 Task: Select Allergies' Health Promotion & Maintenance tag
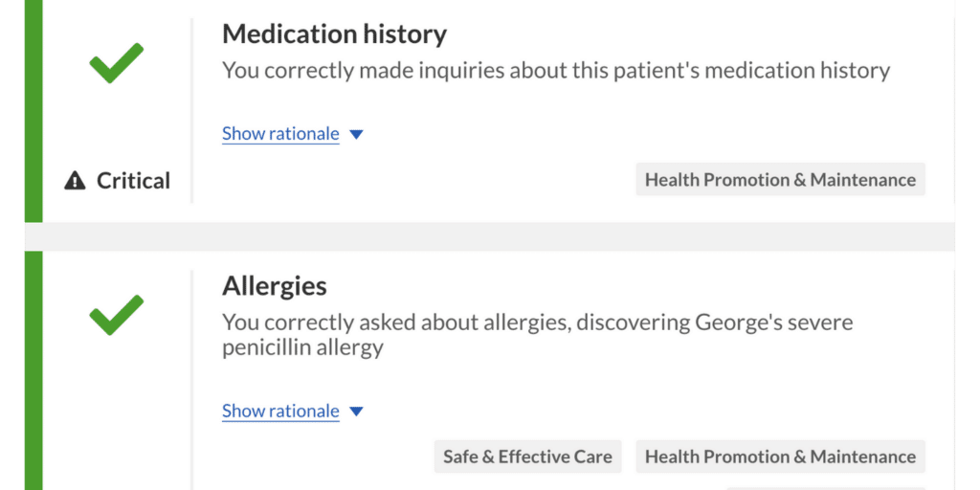point(781,457)
